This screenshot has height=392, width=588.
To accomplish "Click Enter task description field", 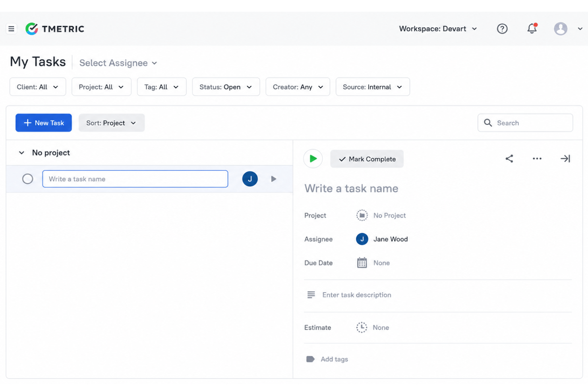I will (x=357, y=295).
